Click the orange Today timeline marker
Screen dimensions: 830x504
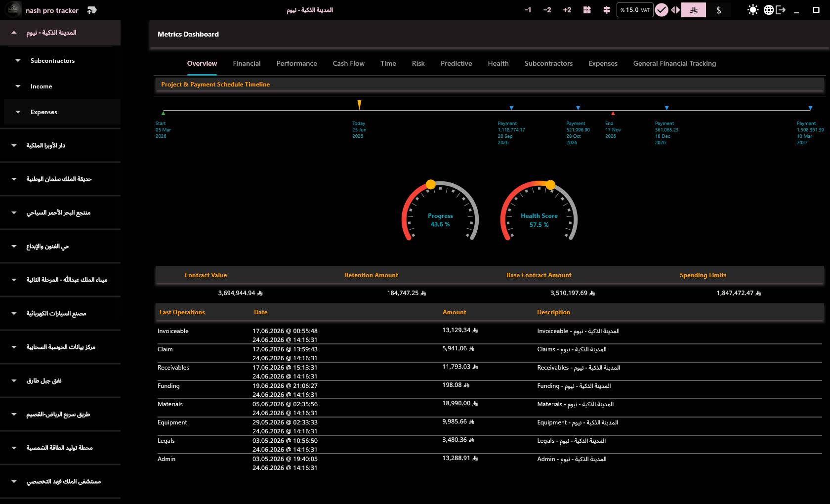click(359, 105)
